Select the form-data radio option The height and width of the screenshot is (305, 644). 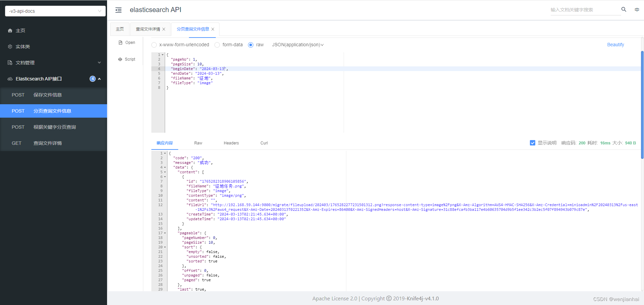coord(217,45)
